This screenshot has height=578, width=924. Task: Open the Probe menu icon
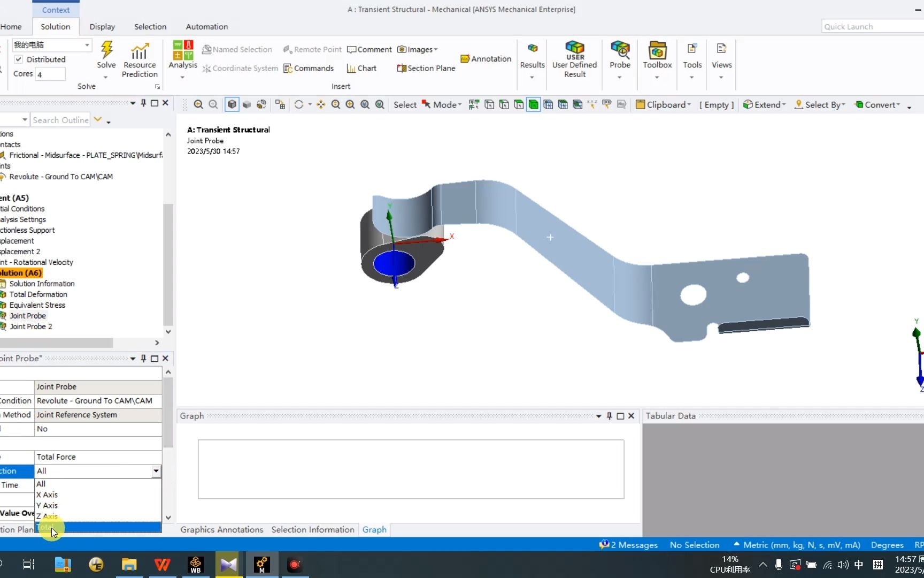click(x=620, y=49)
